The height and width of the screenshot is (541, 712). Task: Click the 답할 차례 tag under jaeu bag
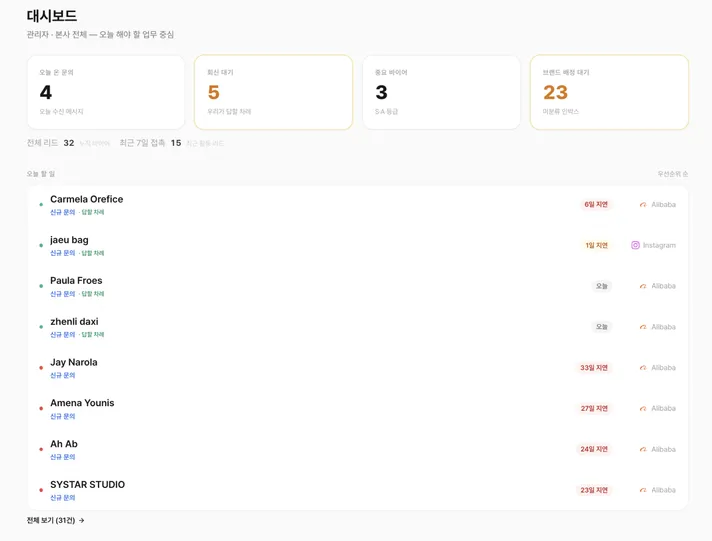[93, 253]
